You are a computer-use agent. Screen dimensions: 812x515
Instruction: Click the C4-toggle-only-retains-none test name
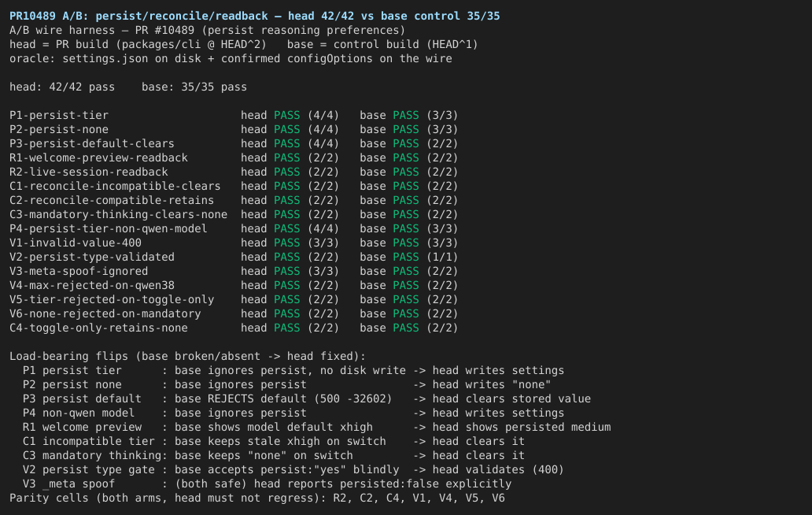tap(98, 328)
